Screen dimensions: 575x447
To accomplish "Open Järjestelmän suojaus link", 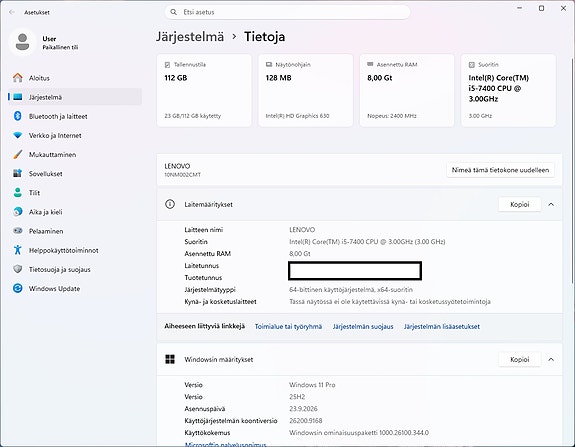I will pyautogui.click(x=363, y=326).
